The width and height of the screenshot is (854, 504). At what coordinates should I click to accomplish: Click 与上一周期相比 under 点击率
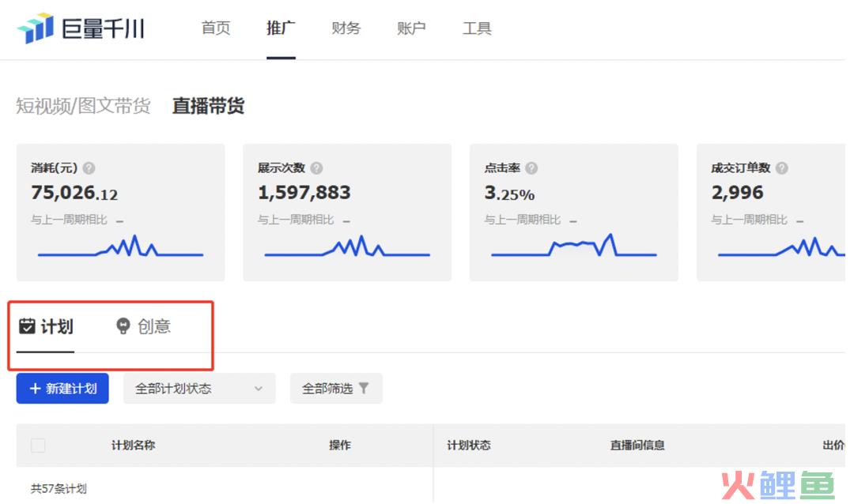[523, 220]
